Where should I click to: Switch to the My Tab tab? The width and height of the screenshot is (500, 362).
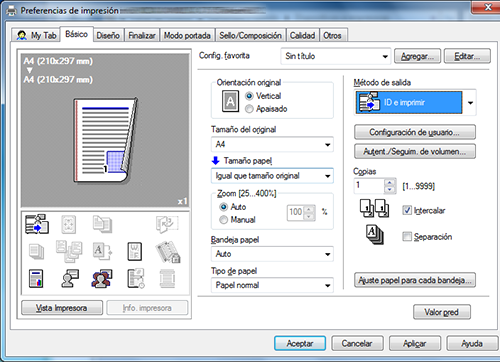tap(36, 35)
